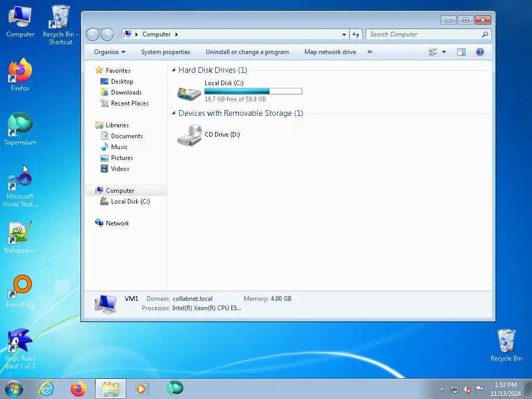
Task: Open the Pictures library
Action: click(122, 158)
